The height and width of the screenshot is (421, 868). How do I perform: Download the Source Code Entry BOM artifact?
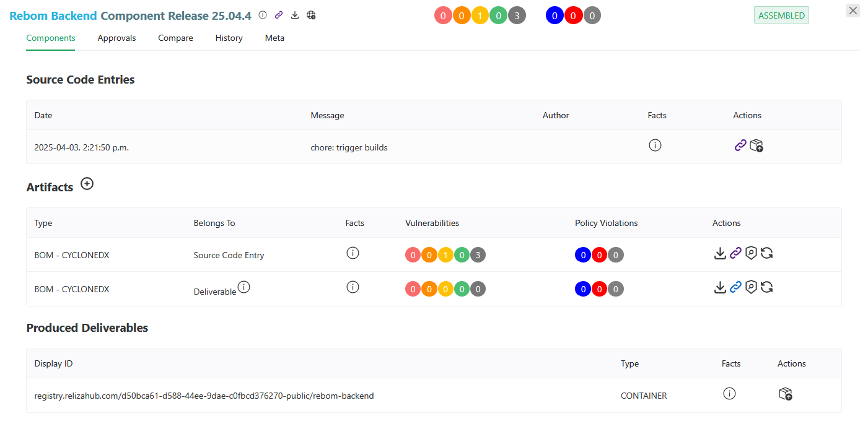click(720, 253)
